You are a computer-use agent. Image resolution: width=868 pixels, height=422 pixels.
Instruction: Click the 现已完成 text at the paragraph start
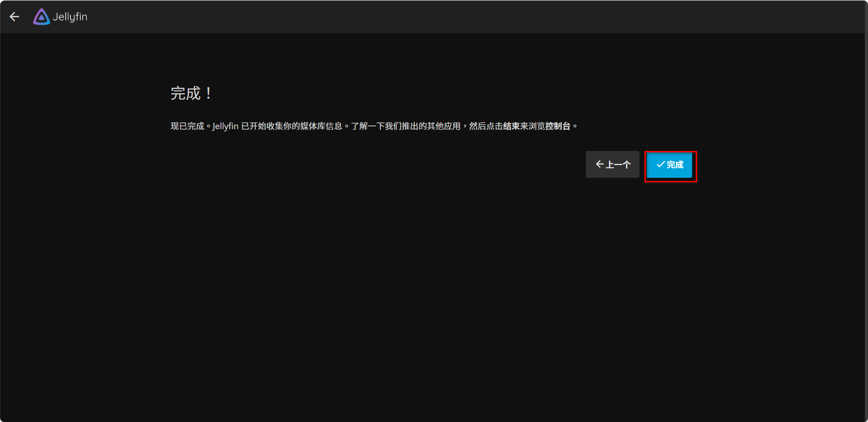click(187, 126)
